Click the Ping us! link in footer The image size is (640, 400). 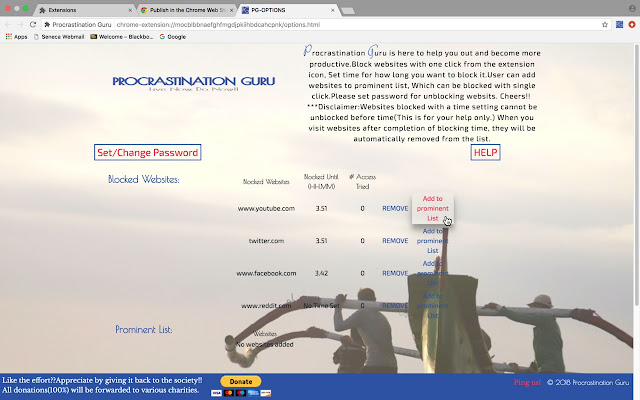click(x=527, y=382)
